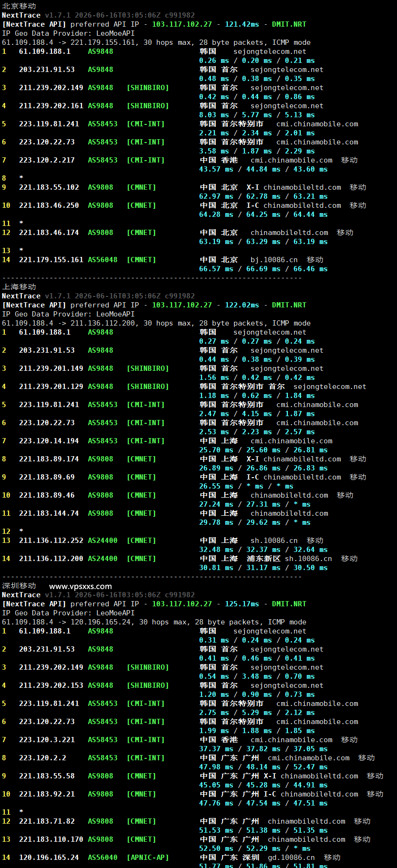
Task: Click hop IP 223.120.14.194
Action: (49, 441)
